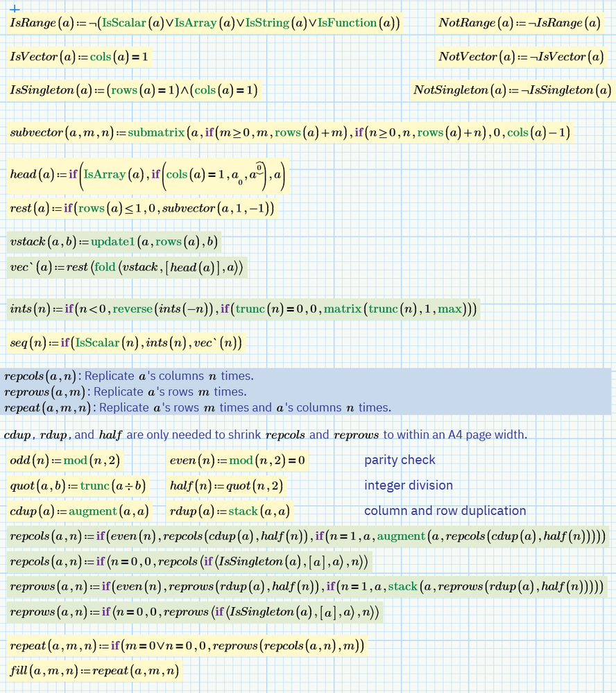Click the subvector(a,m,n) submatrix definition
This screenshot has height=693, width=616.
[x=291, y=132]
